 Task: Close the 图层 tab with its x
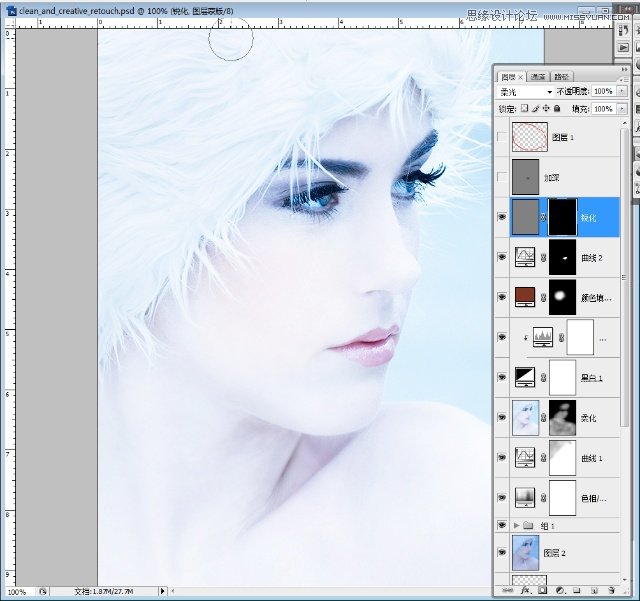tap(520, 77)
